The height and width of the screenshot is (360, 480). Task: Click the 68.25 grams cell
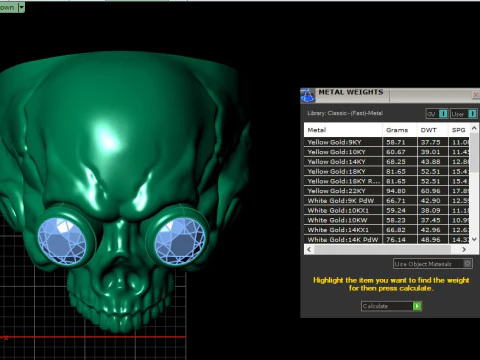point(400,161)
